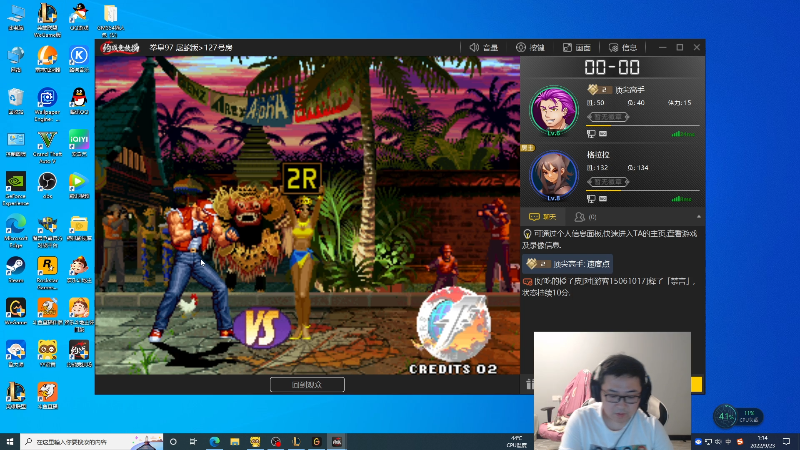Open This PC desktop icon
The width and height of the screenshot is (800, 450).
[x=16, y=17]
